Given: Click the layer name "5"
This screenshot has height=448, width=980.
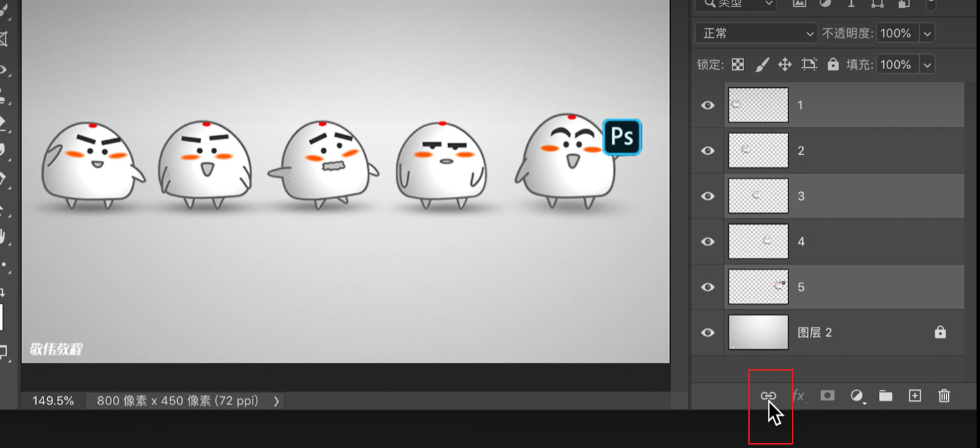Looking at the screenshot, I should pyautogui.click(x=801, y=287).
